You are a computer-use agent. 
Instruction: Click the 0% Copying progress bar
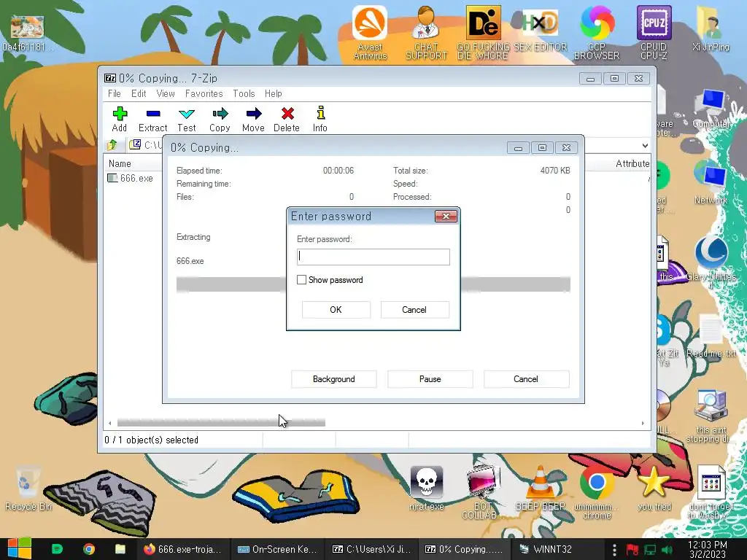[373, 284]
